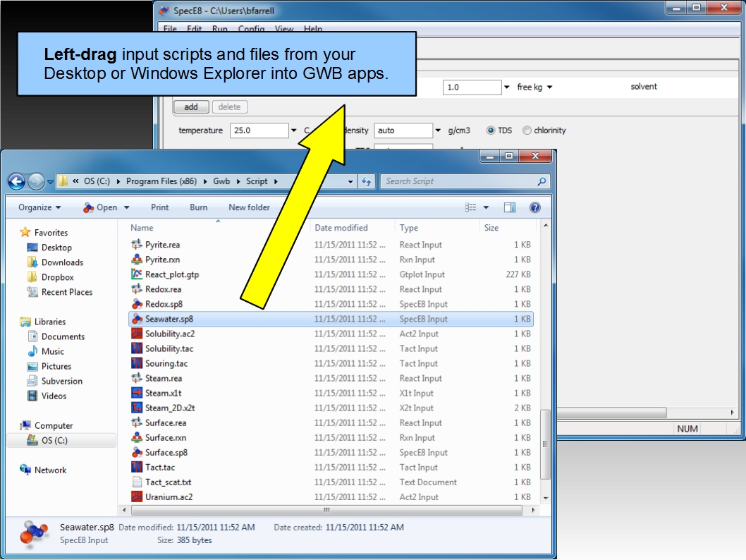This screenshot has height=560, width=746.
Task: Open the View menu in SpecE8
Action: click(284, 28)
